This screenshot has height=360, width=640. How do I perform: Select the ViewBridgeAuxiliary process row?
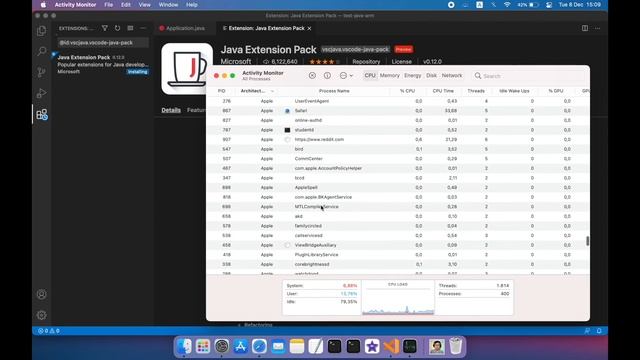tap(398, 245)
